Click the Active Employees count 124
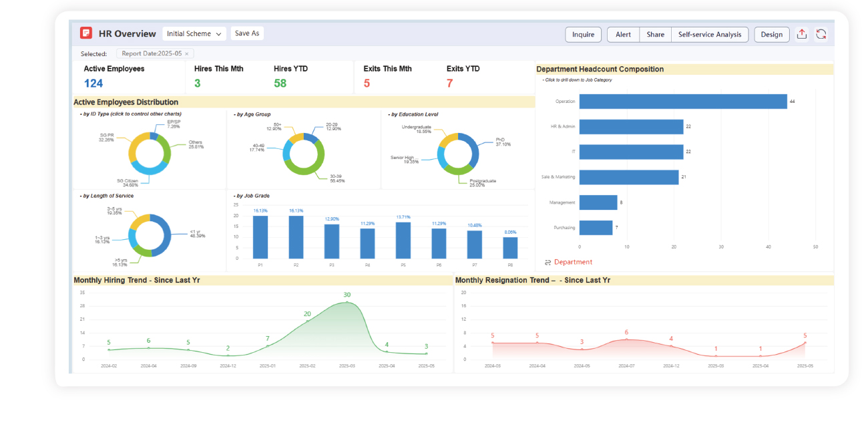868x441 pixels. (x=93, y=84)
